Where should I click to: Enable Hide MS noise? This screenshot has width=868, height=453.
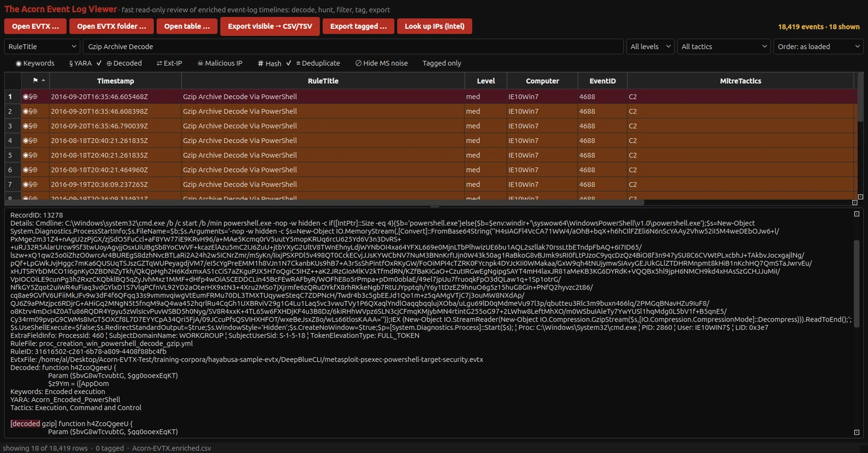pyautogui.click(x=382, y=63)
